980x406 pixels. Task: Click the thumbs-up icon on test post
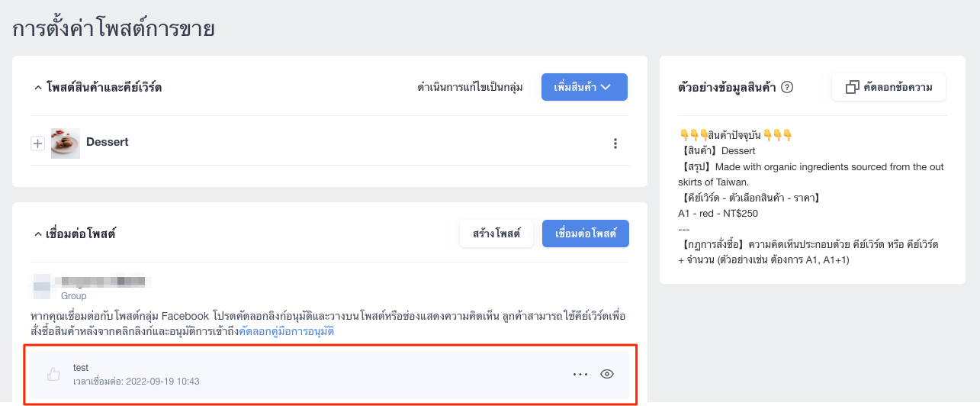click(x=53, y=374)
